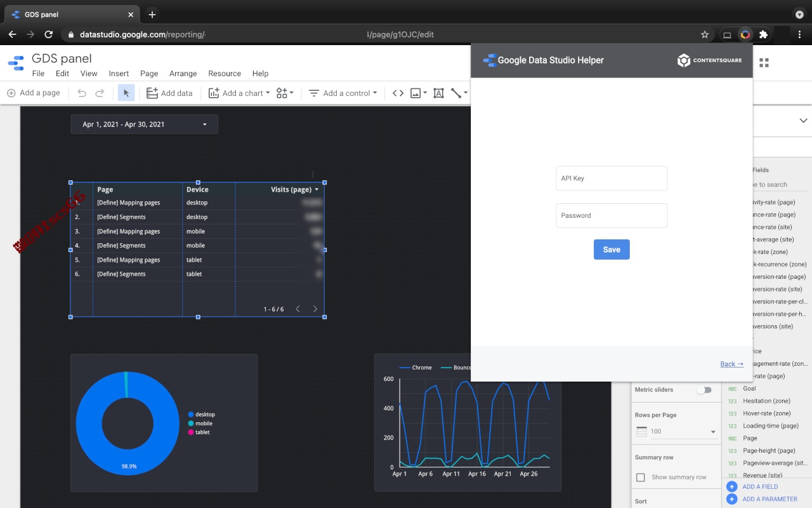Open community visualizations and components menu
812x508 pixels.
click(x=285, y=93)
